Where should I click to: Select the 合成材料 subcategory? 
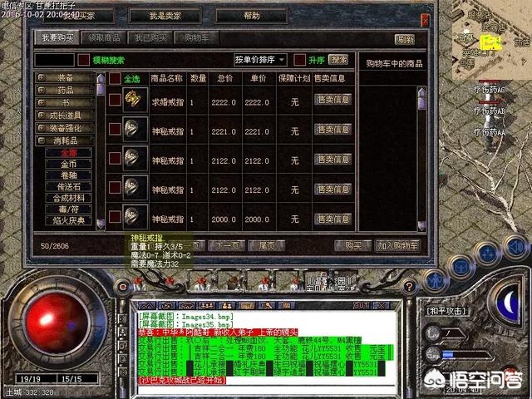68,198
